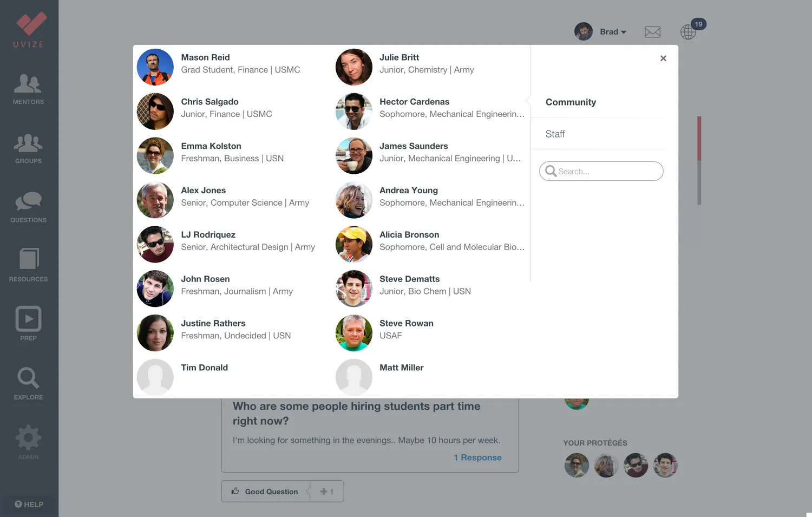Open the envelope messages icon
Viewport: 812px width, 517px height.
(x=652, y=32)
